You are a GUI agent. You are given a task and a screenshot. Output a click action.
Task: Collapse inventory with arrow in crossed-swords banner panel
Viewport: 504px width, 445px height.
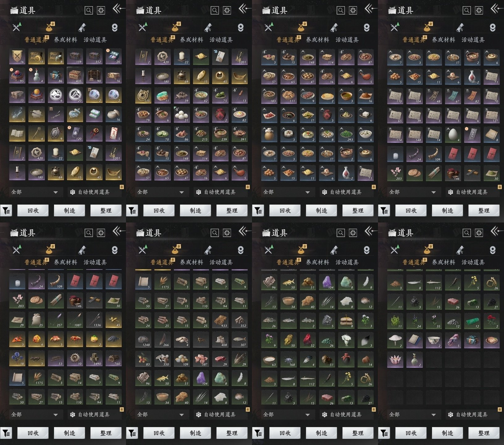(118, 9)
